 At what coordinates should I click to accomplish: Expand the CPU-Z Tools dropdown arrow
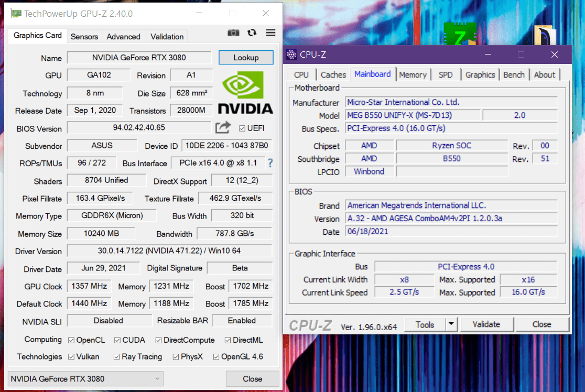pyautogui.click(x=451, y=324)
